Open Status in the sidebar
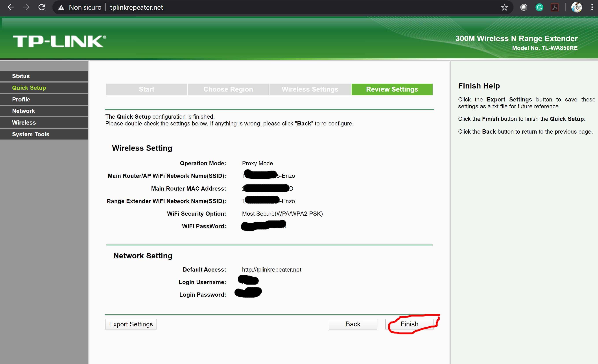This screenshot has width=598, height=364. click(x=21, y=76)
